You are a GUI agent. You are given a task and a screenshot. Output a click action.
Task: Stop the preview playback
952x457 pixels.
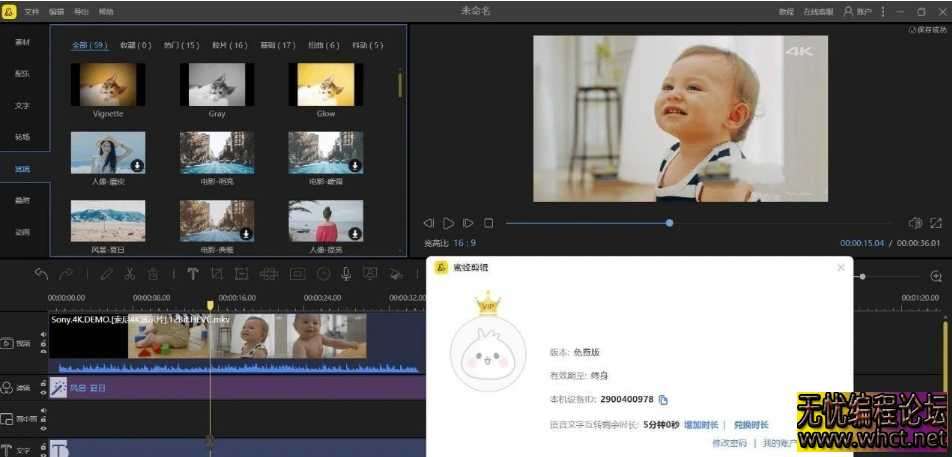(489, 223)
